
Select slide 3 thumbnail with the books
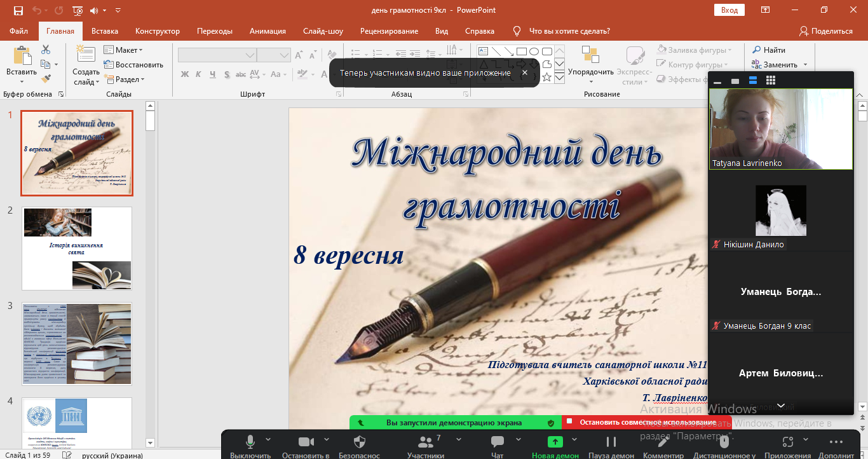pyautogui.click(x=77, y=343)
